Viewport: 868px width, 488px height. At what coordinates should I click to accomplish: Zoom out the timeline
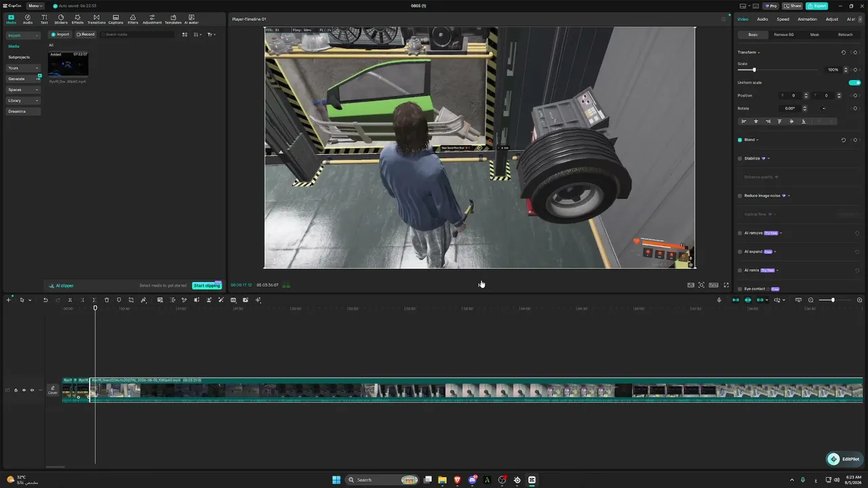point(810,300)
